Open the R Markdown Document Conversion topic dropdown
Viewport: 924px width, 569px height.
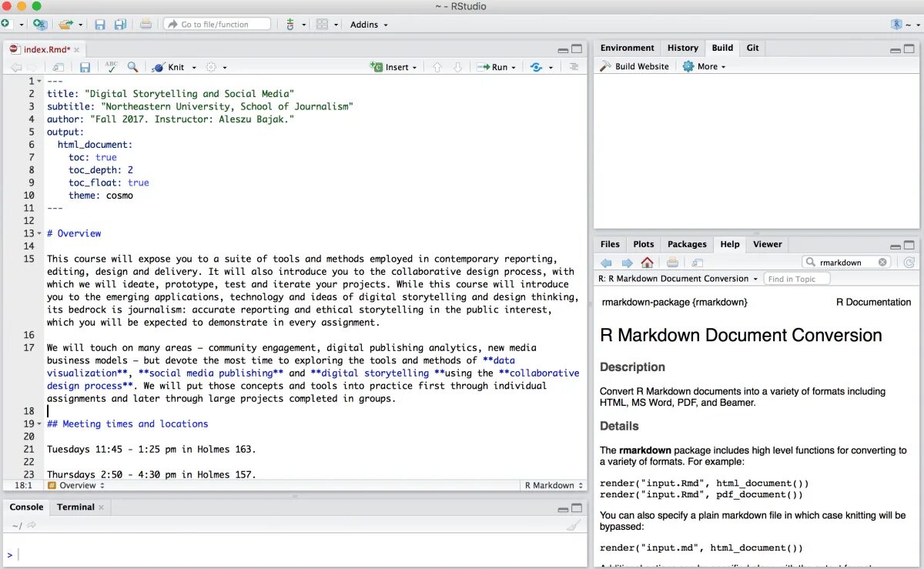tap(678, 279)
